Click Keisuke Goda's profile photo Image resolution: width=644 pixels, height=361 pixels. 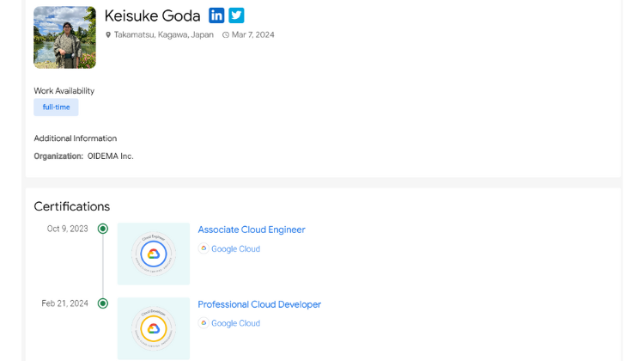click(x=64, y=37)
